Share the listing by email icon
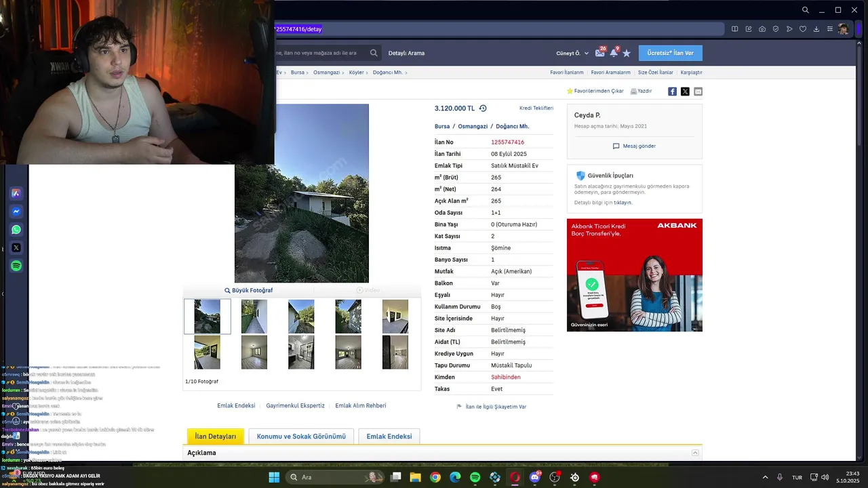868x488 pixels. 698,91
